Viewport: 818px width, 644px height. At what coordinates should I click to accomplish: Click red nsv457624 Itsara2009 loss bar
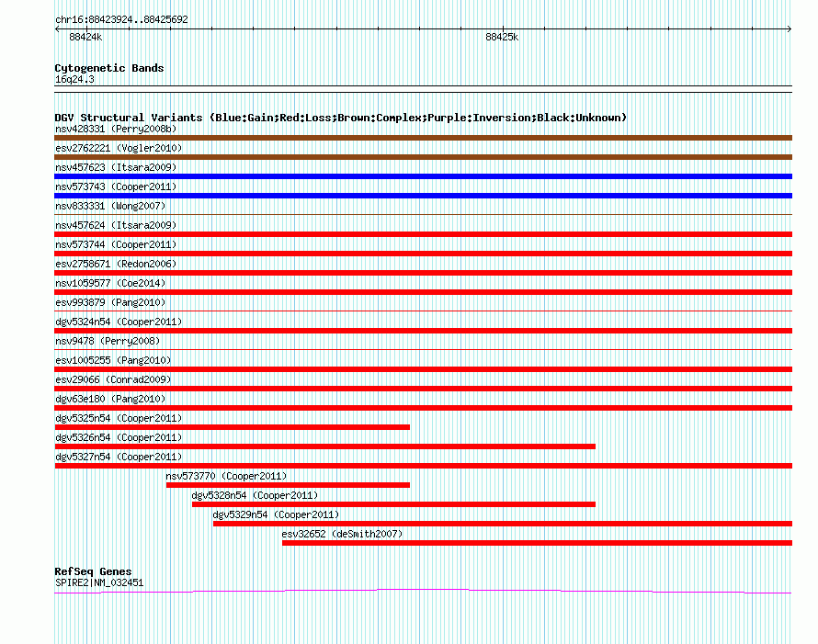(423, 234)
